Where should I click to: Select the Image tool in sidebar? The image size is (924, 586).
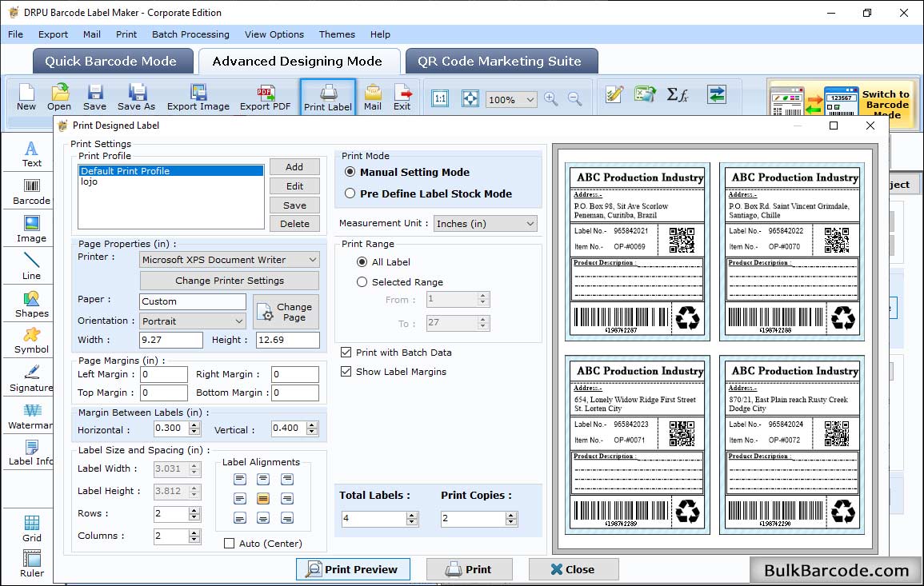click(x=31, y=229)
